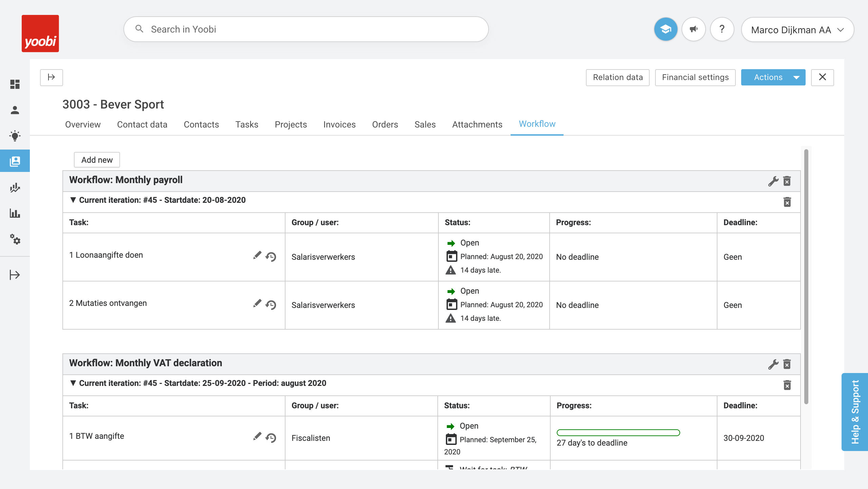Open the Orders tab

coord(385,124)
